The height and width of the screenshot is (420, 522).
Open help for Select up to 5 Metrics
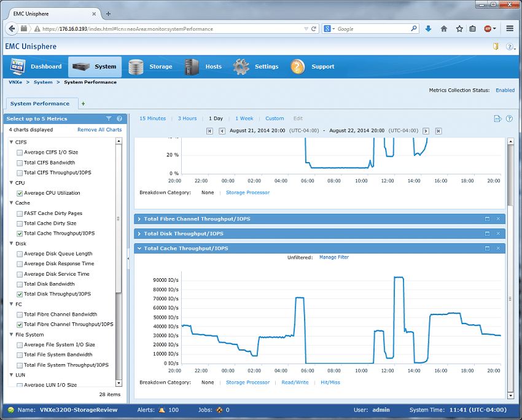pyautogui.click(x=119, y=119)
